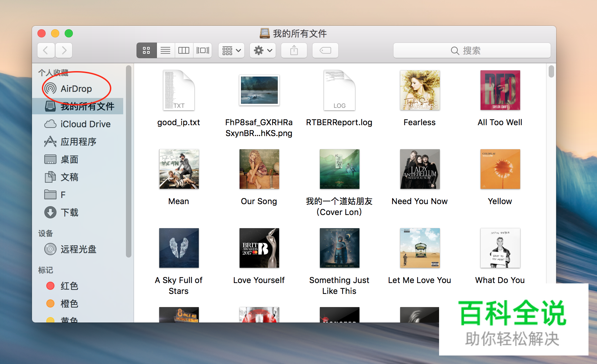
Task: Select 我的所有文件 in sidebar
Action: (x=78, y=106)
